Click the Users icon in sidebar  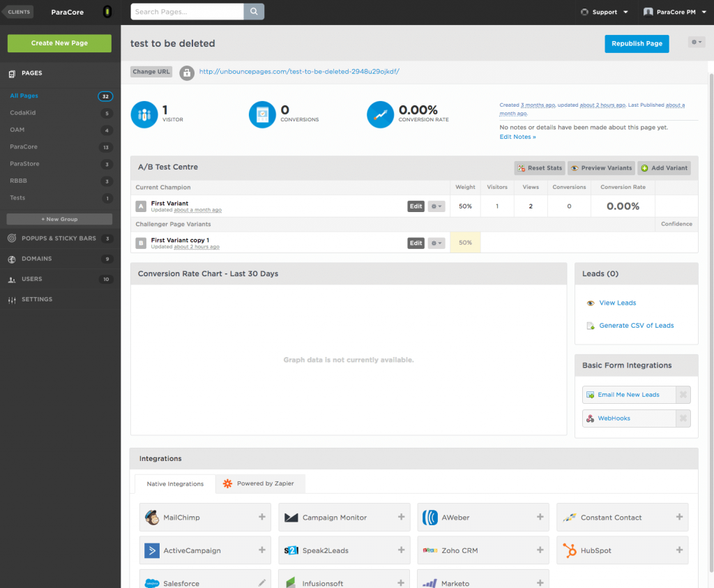click(12, 280)
